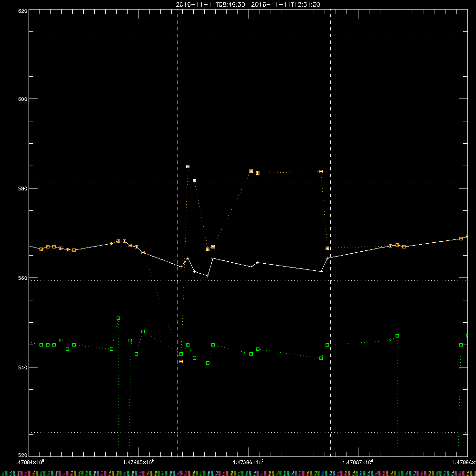Click the right vertical dashed interval line
The height and width of the screenshot is (476, 476).
(x=331, y=232)
